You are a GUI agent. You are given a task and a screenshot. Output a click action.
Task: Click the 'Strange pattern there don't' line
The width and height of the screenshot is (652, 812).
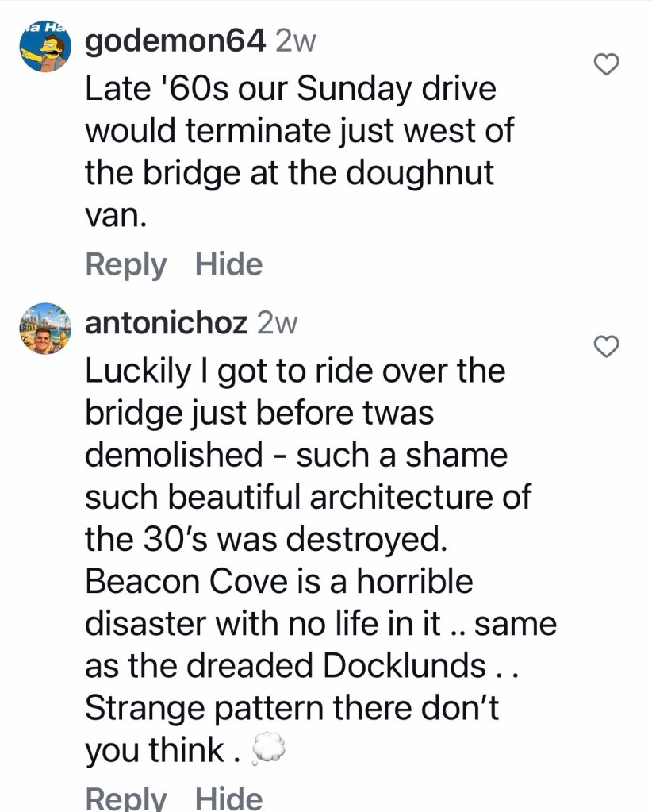click(291, 707)
